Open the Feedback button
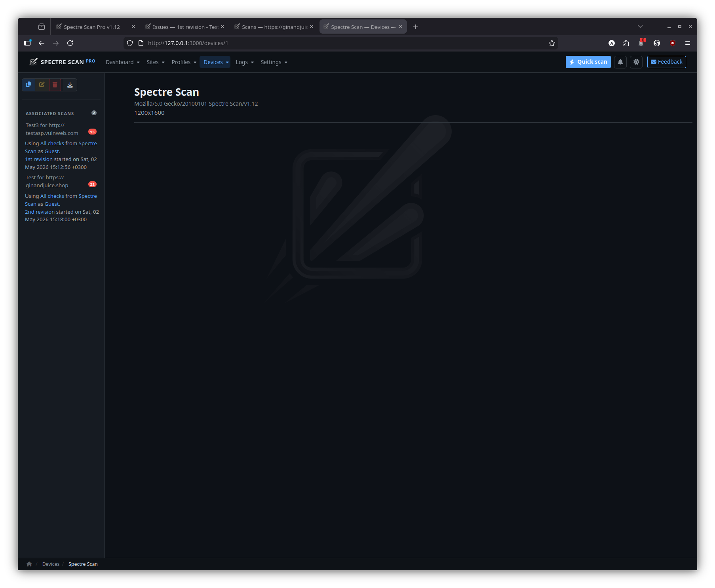The image size is (715, 588). point(667,62)
